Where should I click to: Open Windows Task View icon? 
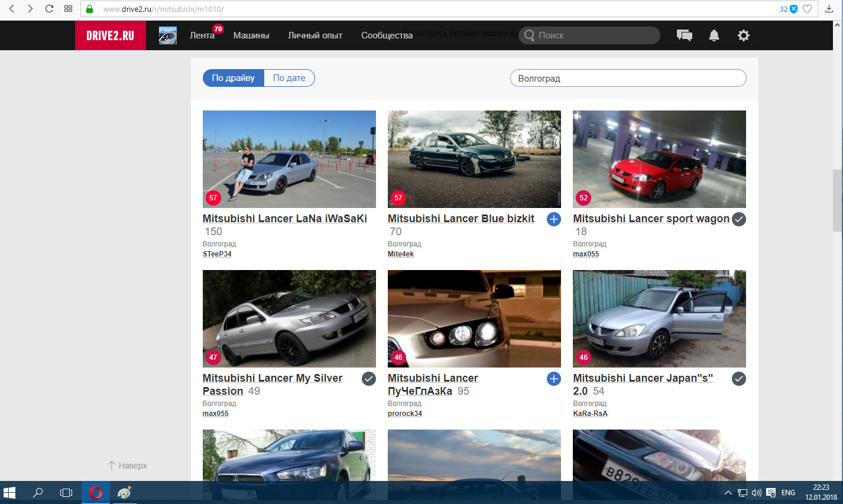tap(66, 492)
